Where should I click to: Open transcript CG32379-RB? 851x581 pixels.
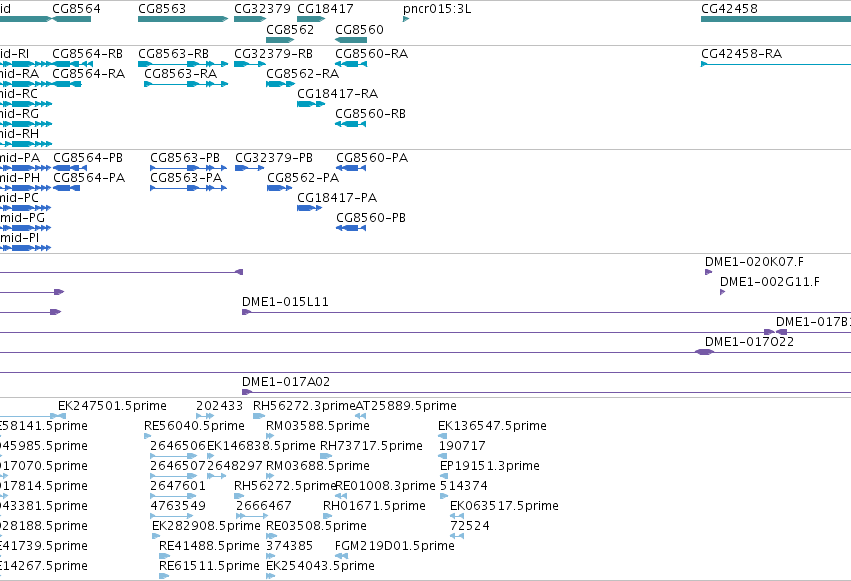(x=250, y=64)
